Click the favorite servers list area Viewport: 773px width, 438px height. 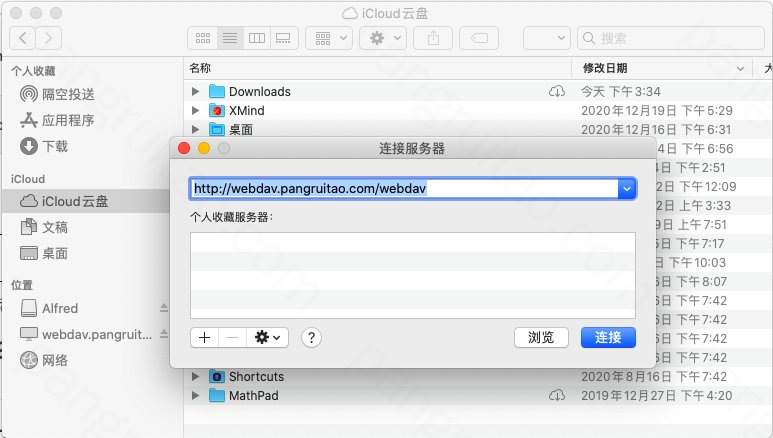pos(413,275)
